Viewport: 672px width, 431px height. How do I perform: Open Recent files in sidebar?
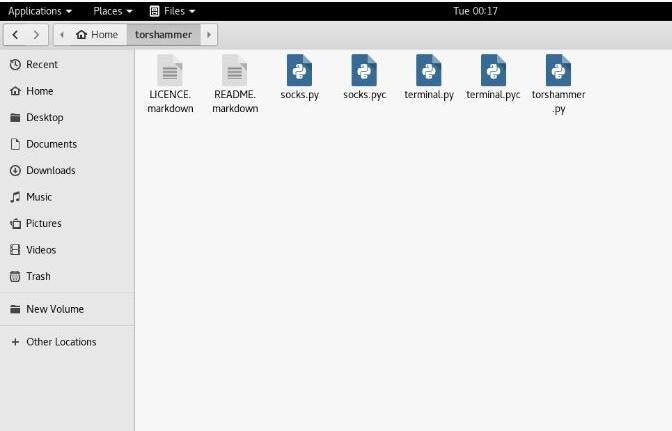pos(41,64)
